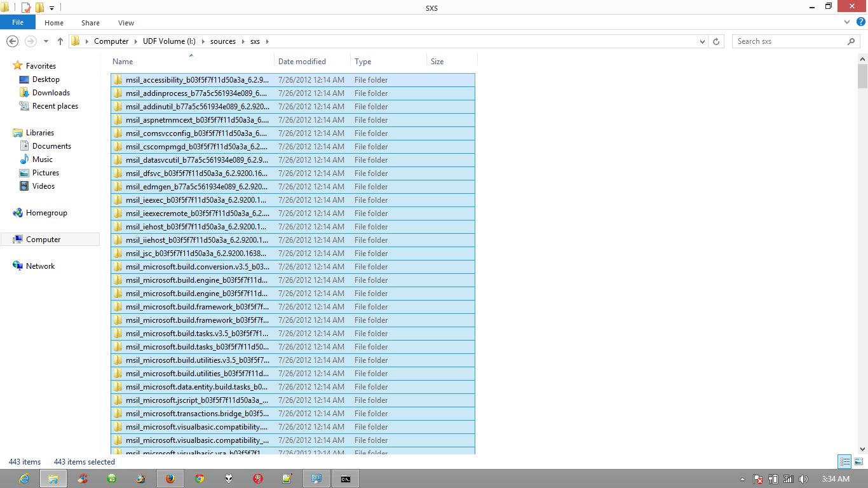The width and height of the screenshot is (868, 488).
Task: Open Command Prompt taskbar icon
Action: [x=346, y=478]
